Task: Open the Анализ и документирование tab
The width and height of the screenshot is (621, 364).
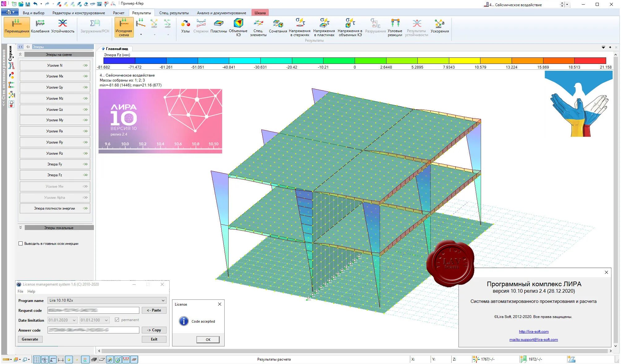Action: point(222,13)
